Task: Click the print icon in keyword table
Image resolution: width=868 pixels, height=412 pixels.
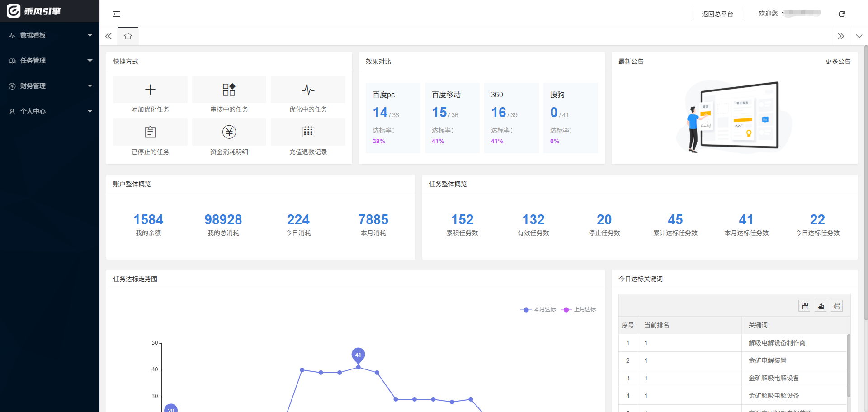Action: pos(837,306)
